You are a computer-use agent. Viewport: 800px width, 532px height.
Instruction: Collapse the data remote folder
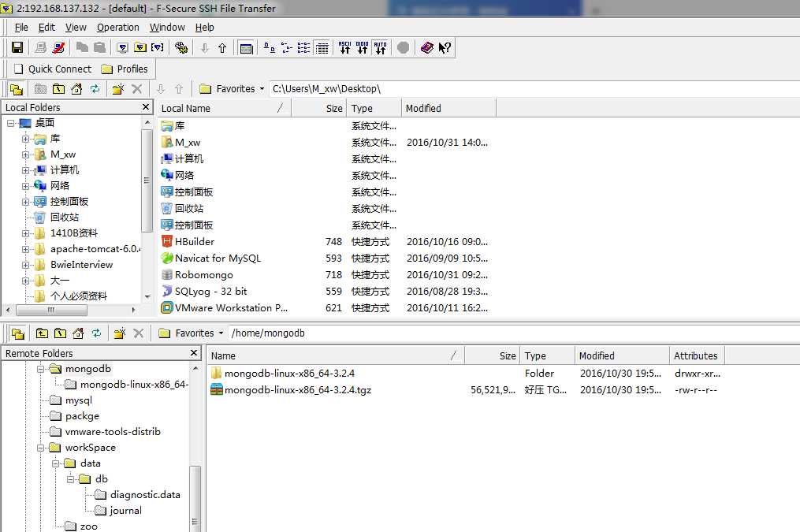coord(56,463)
